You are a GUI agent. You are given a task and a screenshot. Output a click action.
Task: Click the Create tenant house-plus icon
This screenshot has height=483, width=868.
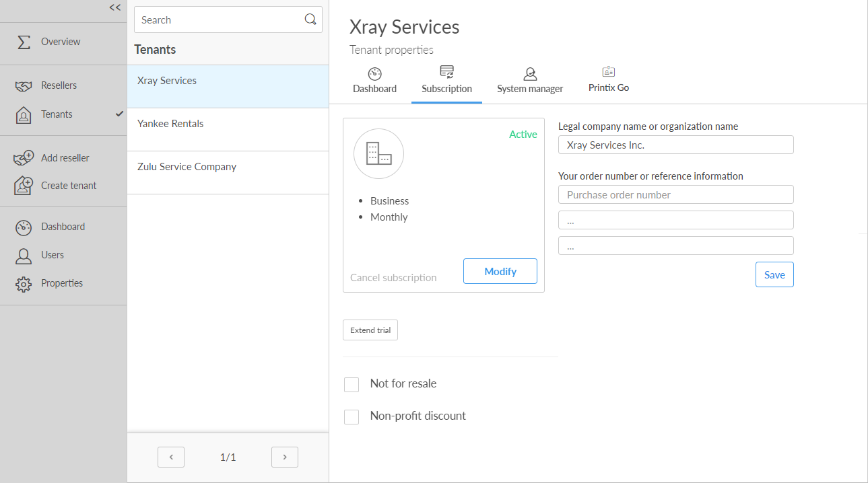(x=24, y=186)
